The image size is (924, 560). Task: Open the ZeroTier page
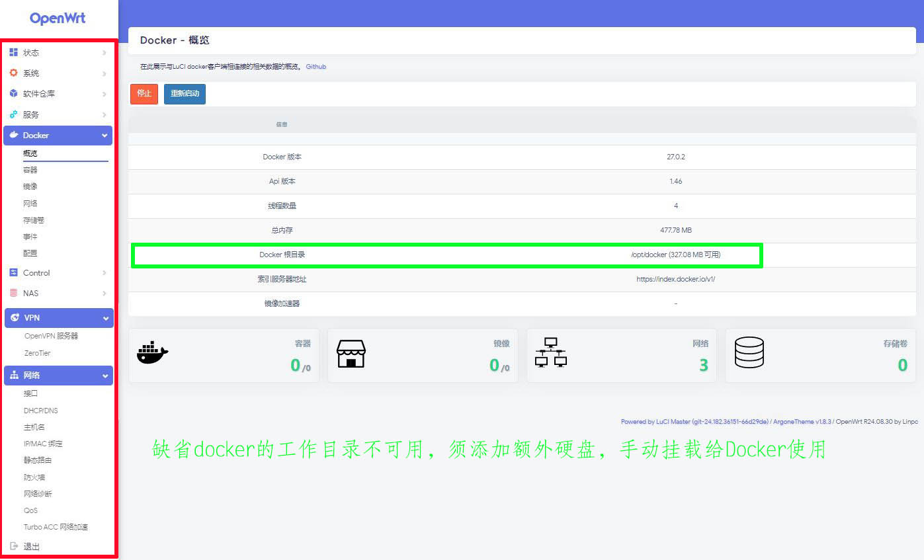click(x=37, y=353)
